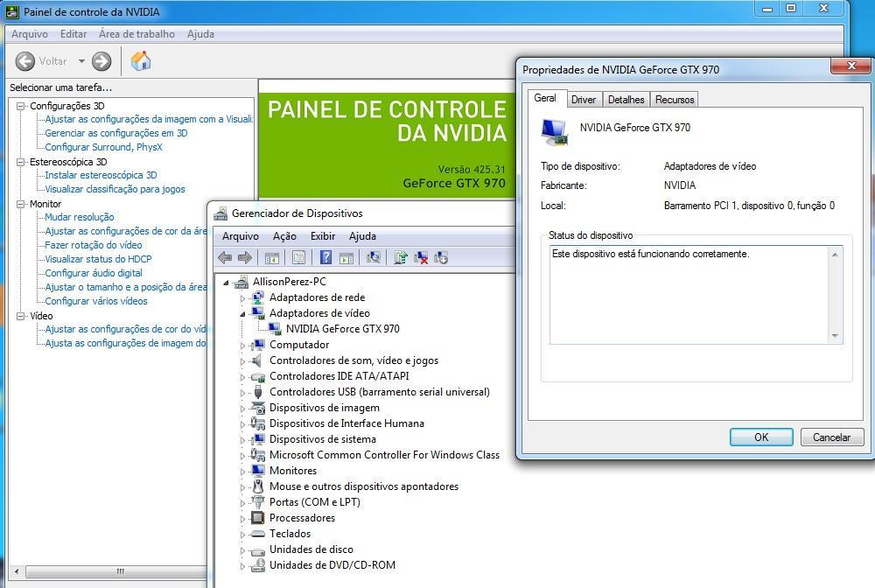
Task: Expand the Processadores tree node
Action: pos(243,518)
